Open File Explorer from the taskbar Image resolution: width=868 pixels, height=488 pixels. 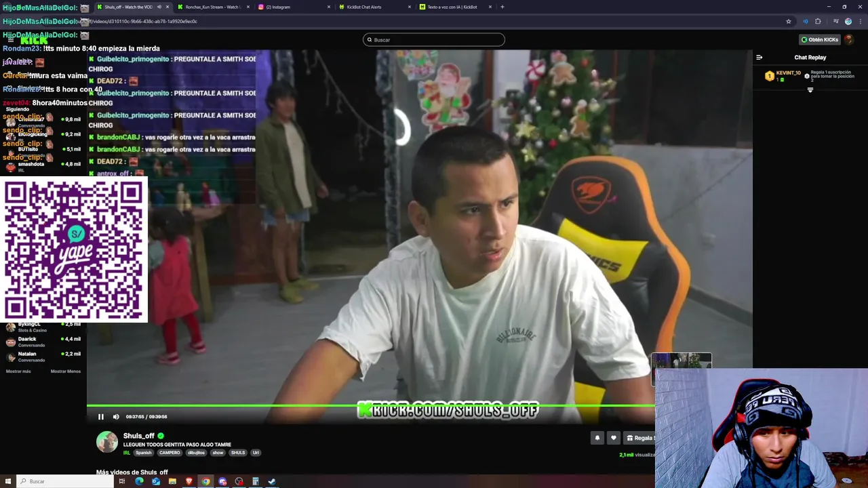click(172, 481)
